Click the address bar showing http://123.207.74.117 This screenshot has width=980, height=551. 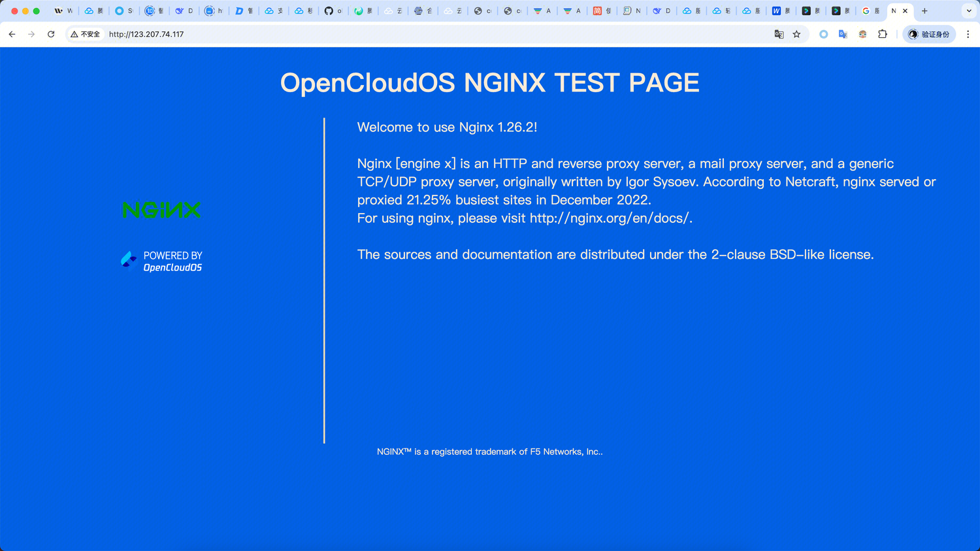tap(438, 34)
